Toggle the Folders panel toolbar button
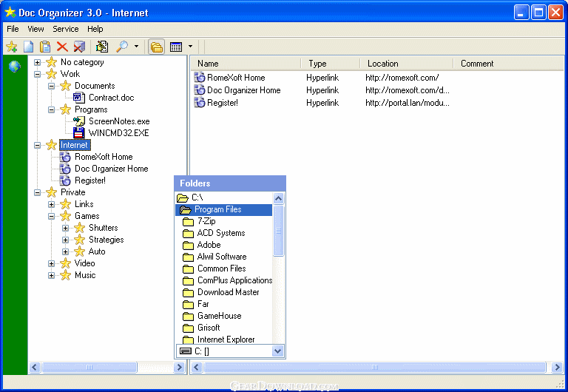The height and width of the screenshot is (392, 568). click(157, 47)
